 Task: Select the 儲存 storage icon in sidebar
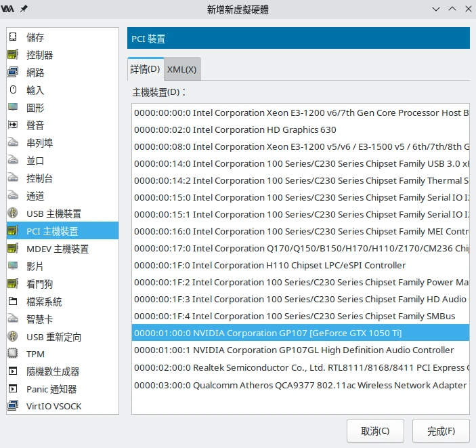point(13,37)
